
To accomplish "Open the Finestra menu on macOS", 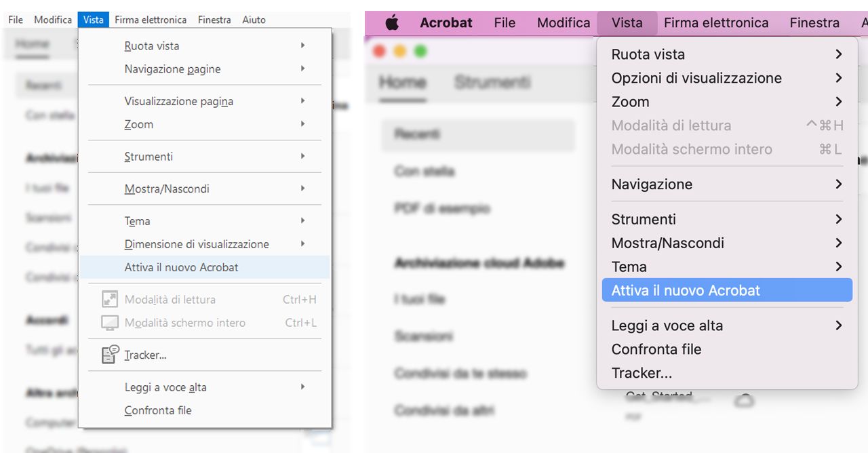I will [814, 22].
